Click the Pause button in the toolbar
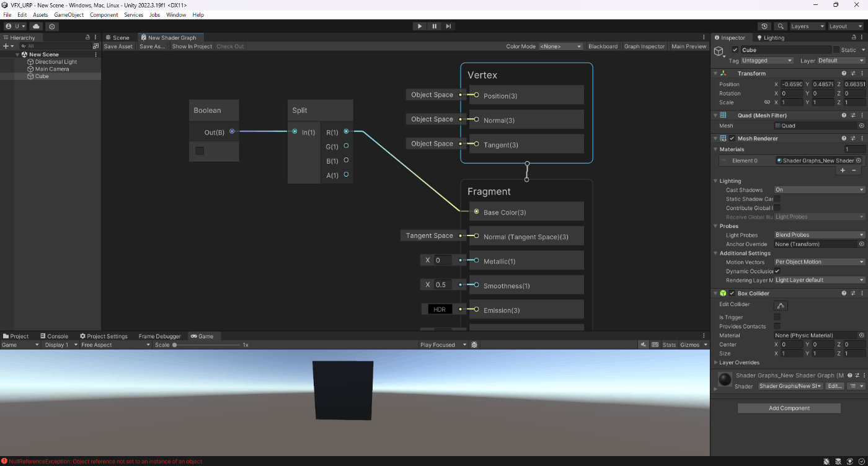 click(434, 26)
